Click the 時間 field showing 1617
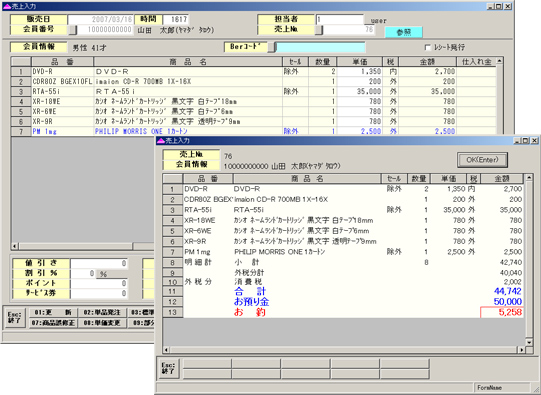The image size is (541, 395). click(x=176, y=20)
